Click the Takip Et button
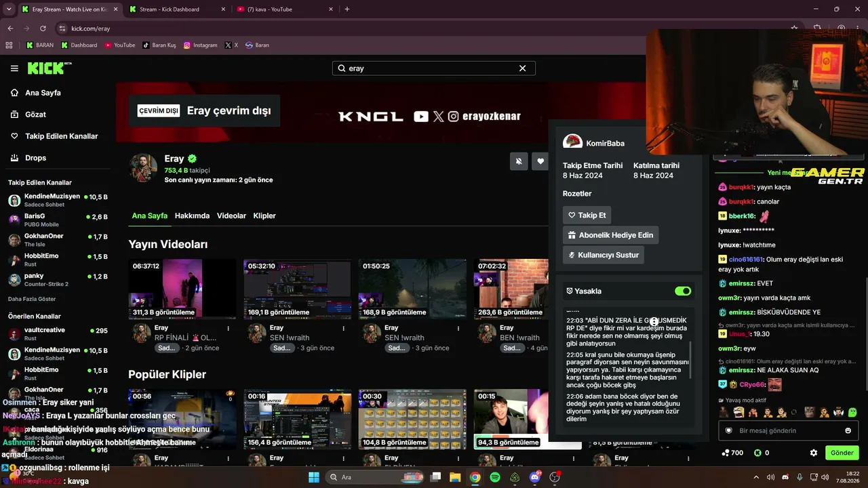This screenshot has width=868, height=488. coord(587,216)
